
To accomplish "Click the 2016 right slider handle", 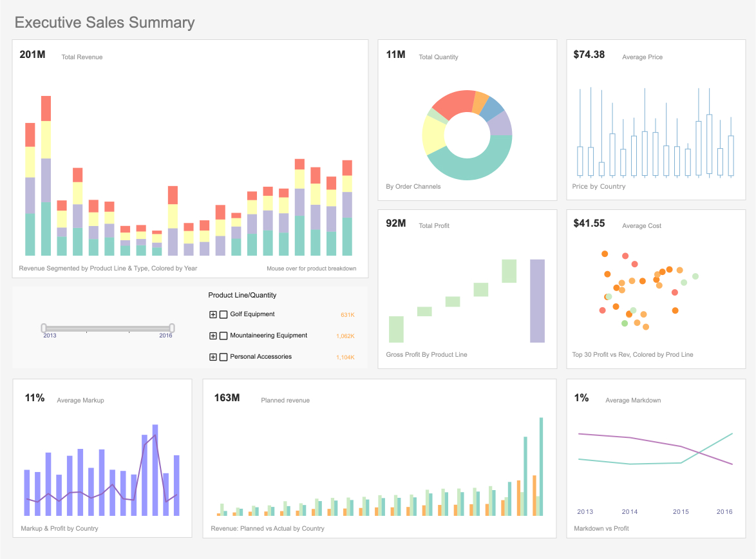I will [172, 328].
